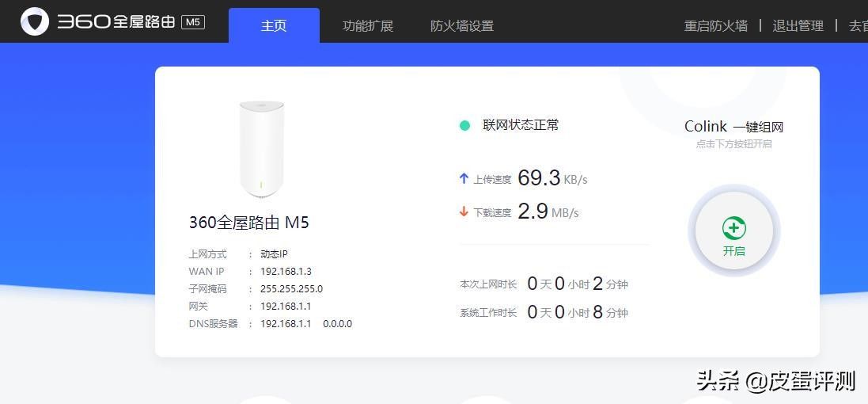Click green 联网状态 indicator dot
The height and width of the screenshot is (404, 868).
[x=465, y=126]
